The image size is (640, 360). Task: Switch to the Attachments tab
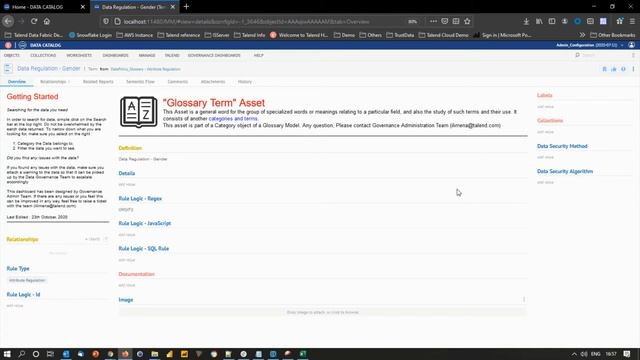[213, 82]
